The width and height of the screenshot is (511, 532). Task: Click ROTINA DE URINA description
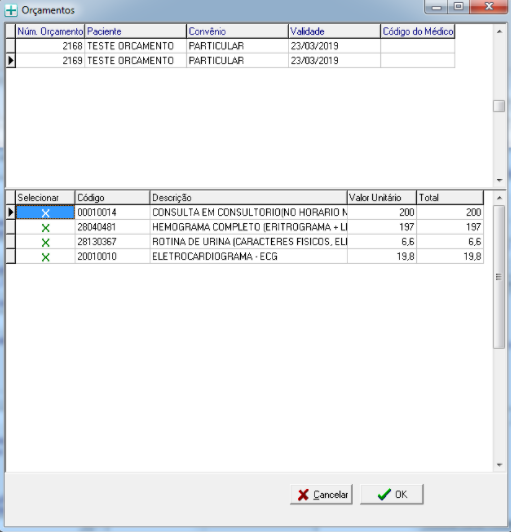click(249, 242)
